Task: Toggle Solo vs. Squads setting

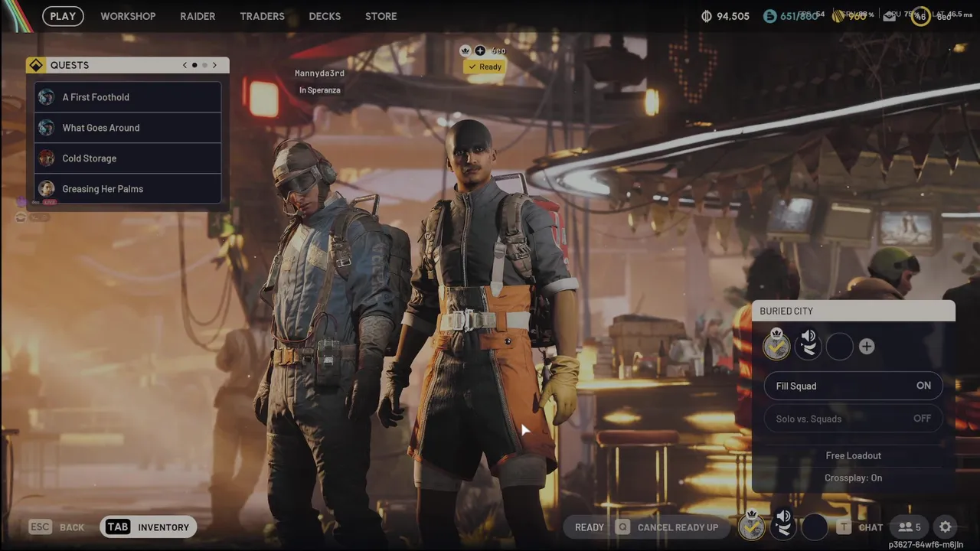Action: point(854,419)
